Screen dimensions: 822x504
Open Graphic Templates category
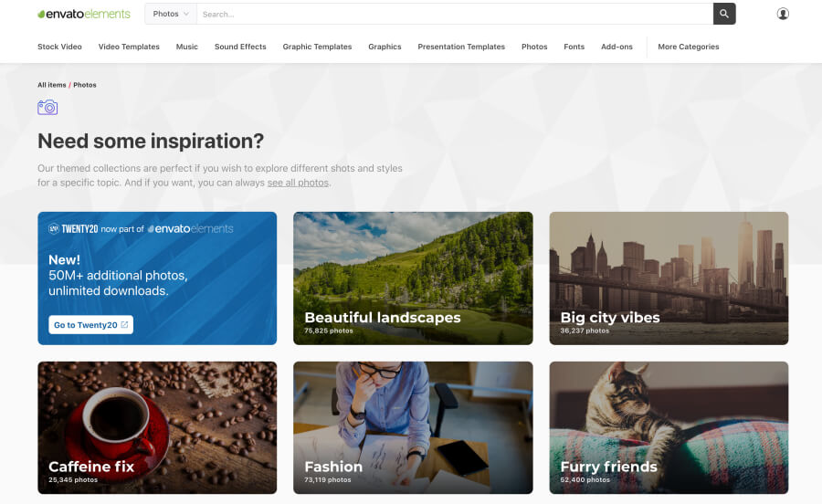[317, 47]
